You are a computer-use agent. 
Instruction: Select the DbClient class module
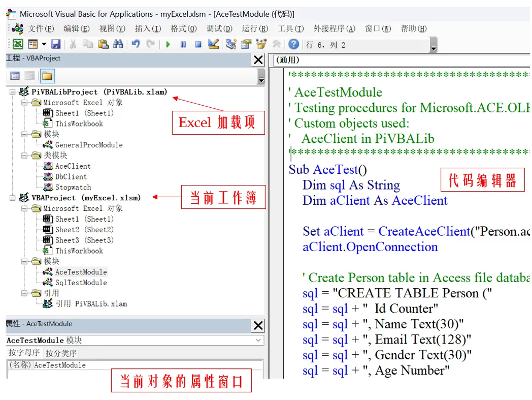71,177
